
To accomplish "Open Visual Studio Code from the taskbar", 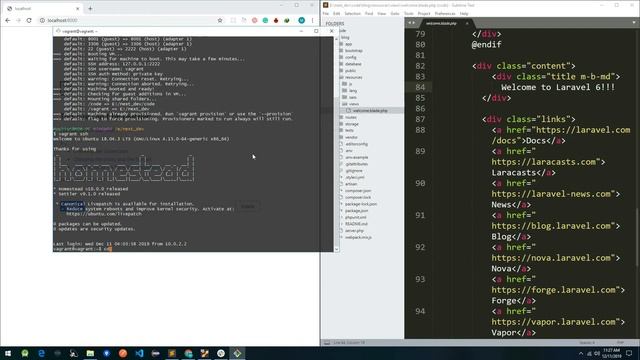I will coord(139,353).
